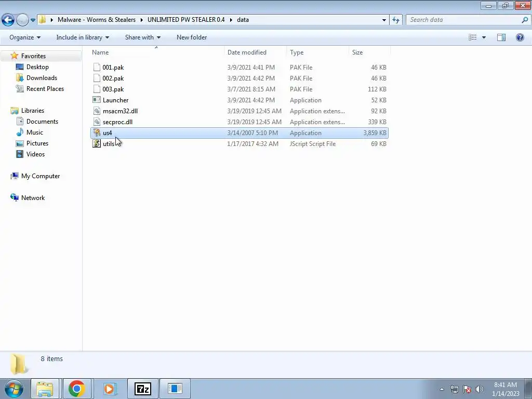Open the view options dropdown arrow
The image size is (532, 399).
tap(484, 37)
